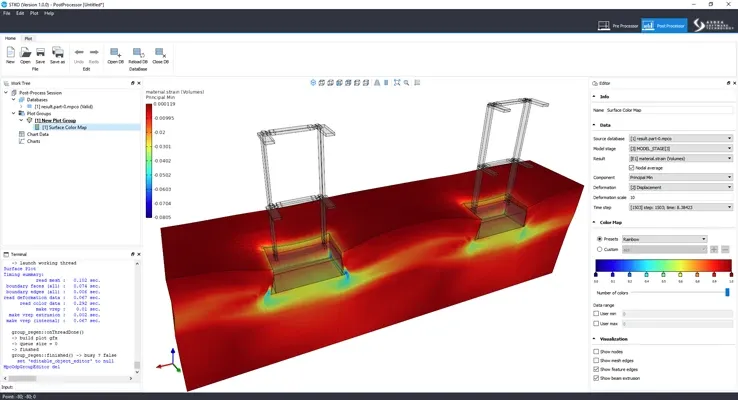Close the Terminal panel
Viewport: 738px width, 400px height.
pos(139,254)
